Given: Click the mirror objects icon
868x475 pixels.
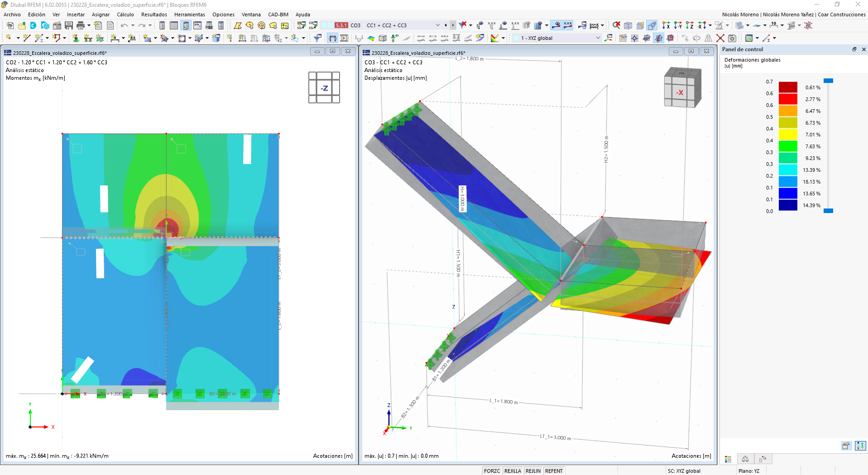Looking at the screenshot, I should tap(709, 38).
